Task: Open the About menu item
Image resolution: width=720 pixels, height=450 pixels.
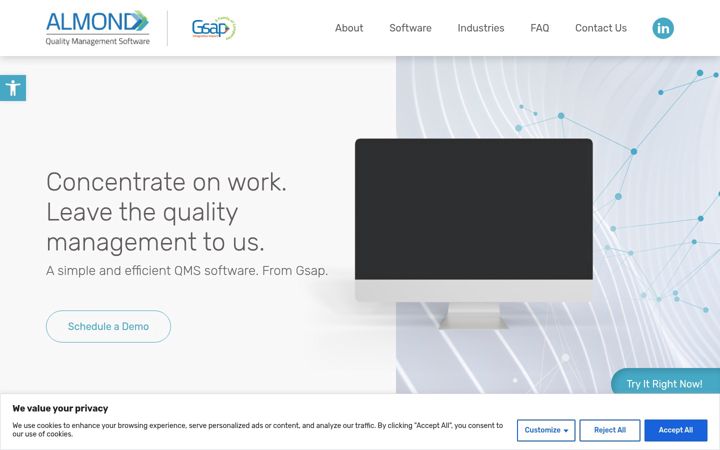Action: click(349, 28)
